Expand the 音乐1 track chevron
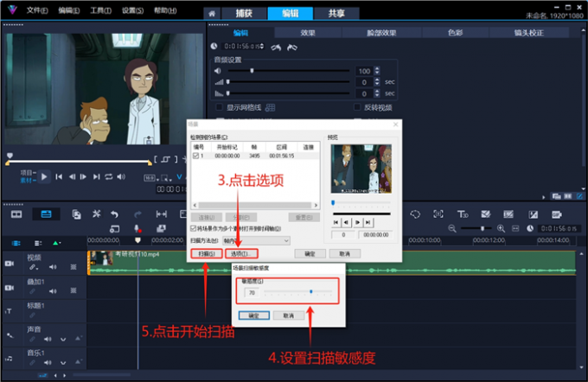 tap(63, 363)
